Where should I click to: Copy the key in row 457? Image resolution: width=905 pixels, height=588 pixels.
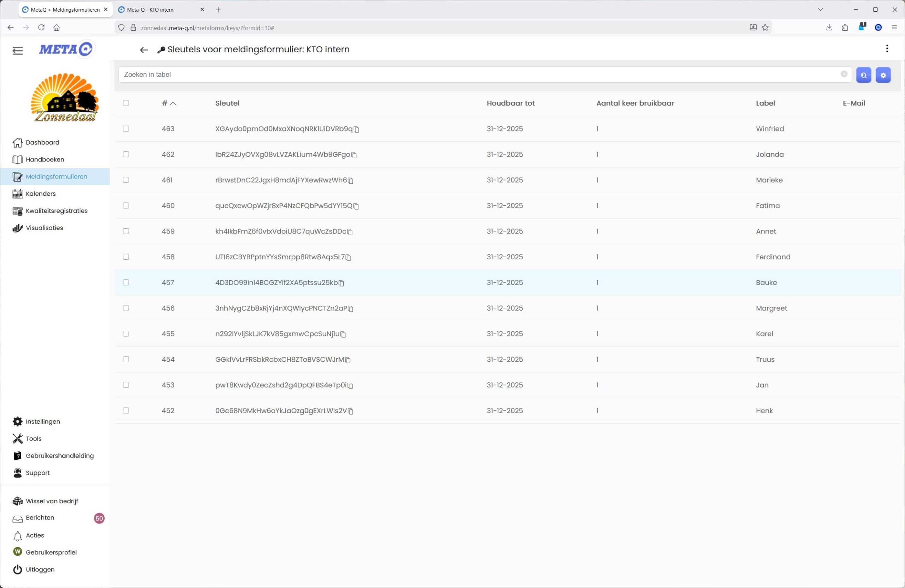pos(341,283)
